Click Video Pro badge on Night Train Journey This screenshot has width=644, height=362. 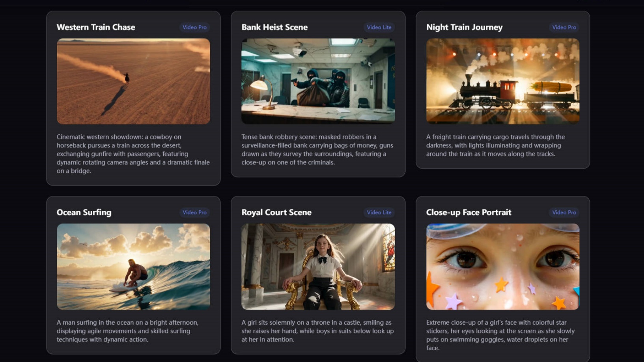tap(564, 27)
